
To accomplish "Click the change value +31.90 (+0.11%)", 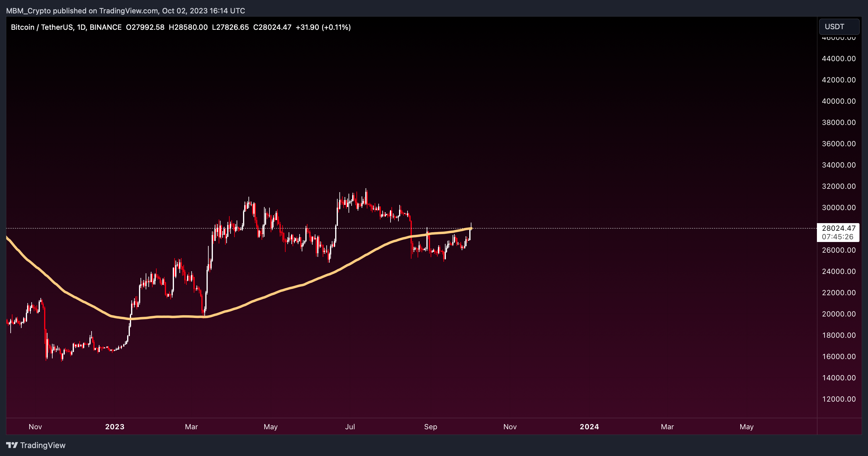I will coord(323,27).
